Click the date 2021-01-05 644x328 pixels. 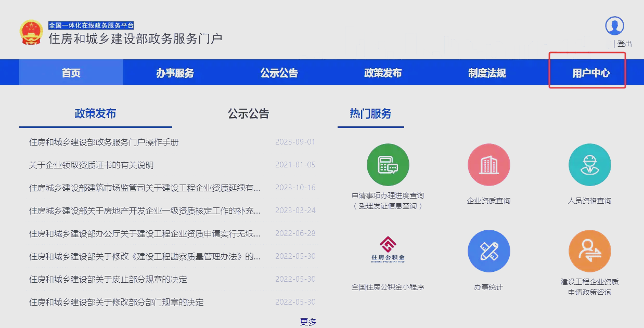(x=295, y=165)
